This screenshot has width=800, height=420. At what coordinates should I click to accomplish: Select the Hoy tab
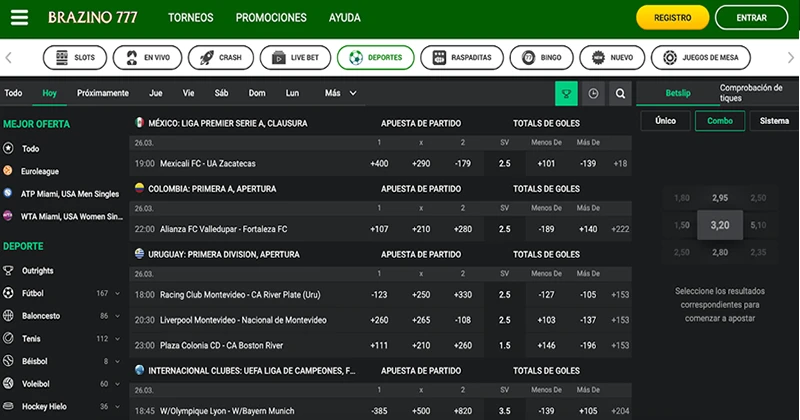[49, 93]
